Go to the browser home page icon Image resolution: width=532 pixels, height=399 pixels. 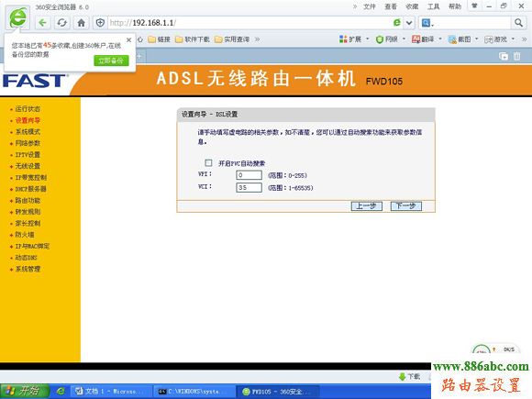click(81, 23)
